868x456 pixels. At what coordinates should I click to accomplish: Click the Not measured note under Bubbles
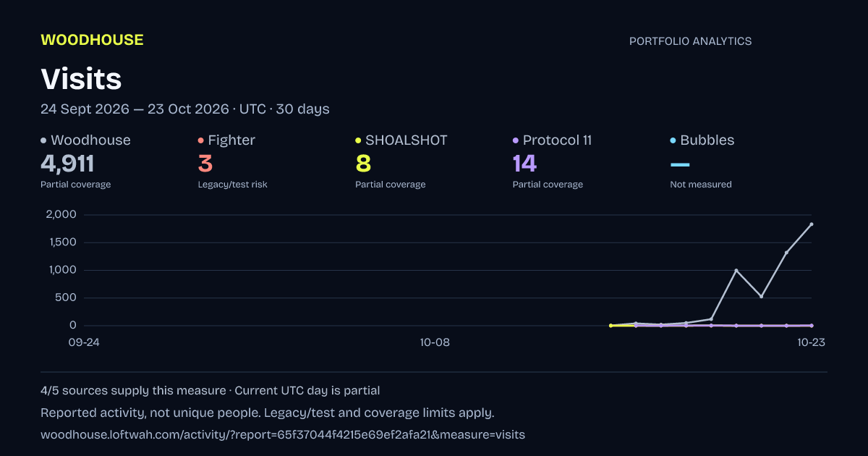(x=701, y=185)
